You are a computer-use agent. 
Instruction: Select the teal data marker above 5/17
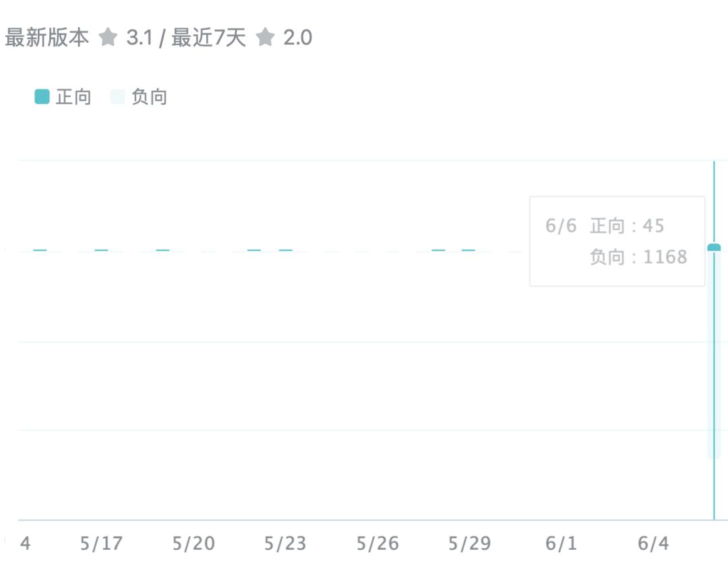(x=101, y=250)
